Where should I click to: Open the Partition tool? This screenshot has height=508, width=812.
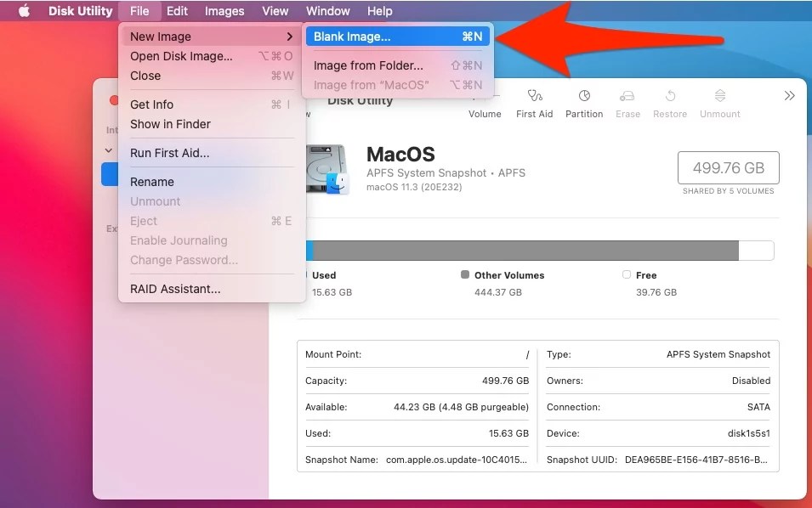(x=583, y=102)
